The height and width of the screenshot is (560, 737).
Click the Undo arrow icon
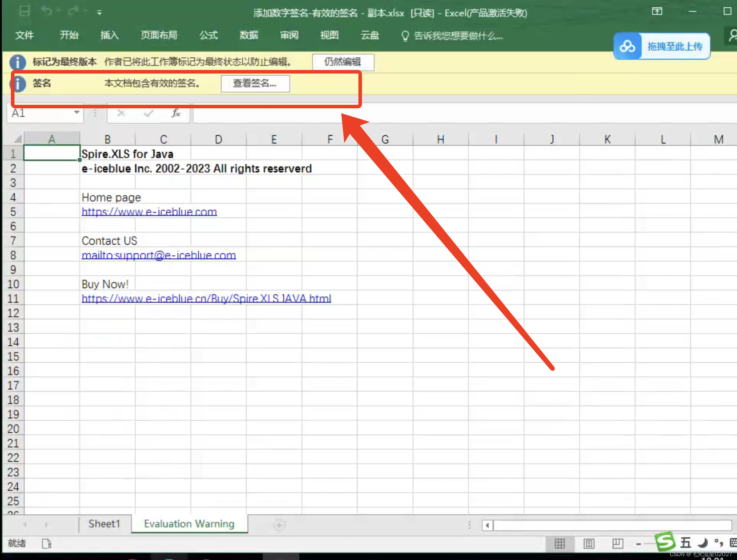click(47, 11)
